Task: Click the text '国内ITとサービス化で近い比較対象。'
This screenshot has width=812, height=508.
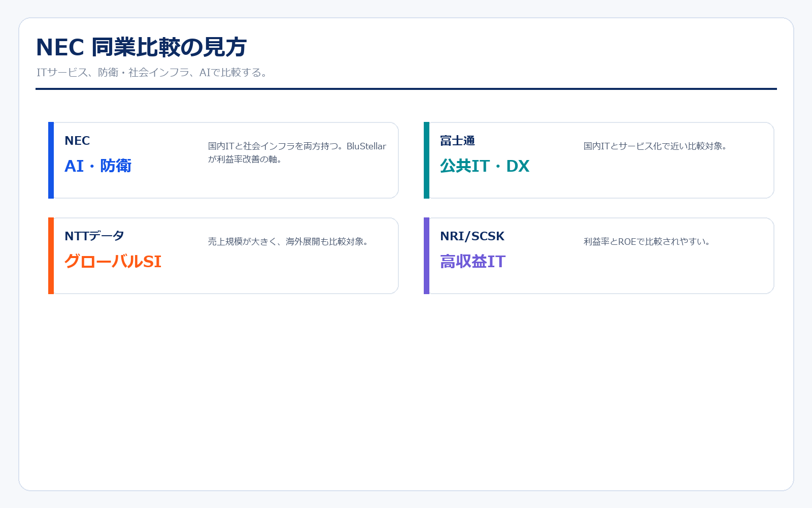Action: click(655, 146)
